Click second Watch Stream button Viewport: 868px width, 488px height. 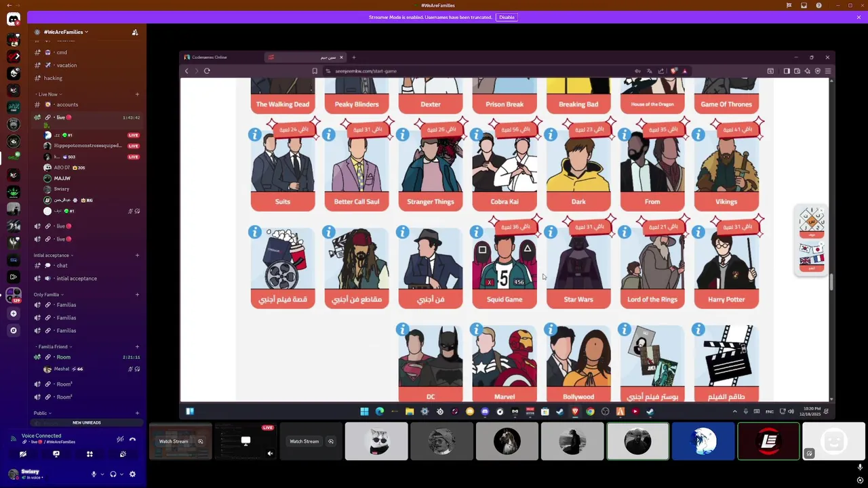pos(304,441)
